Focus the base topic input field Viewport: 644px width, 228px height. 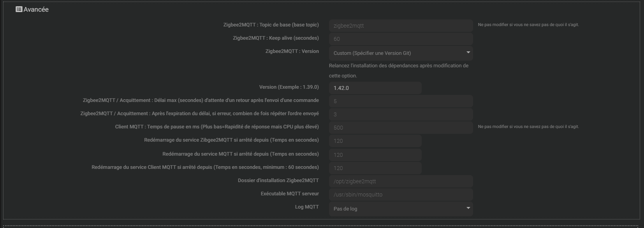(x=400, y=26)
